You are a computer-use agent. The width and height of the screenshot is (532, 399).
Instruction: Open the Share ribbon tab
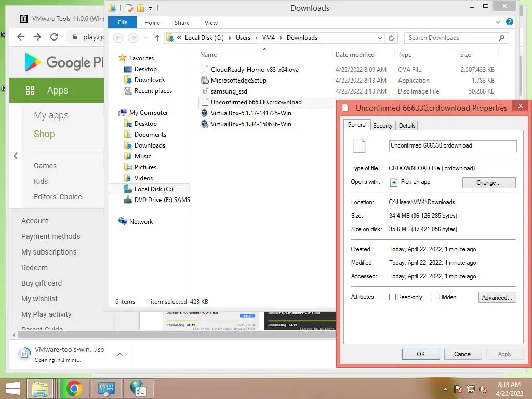click(182, 23)
